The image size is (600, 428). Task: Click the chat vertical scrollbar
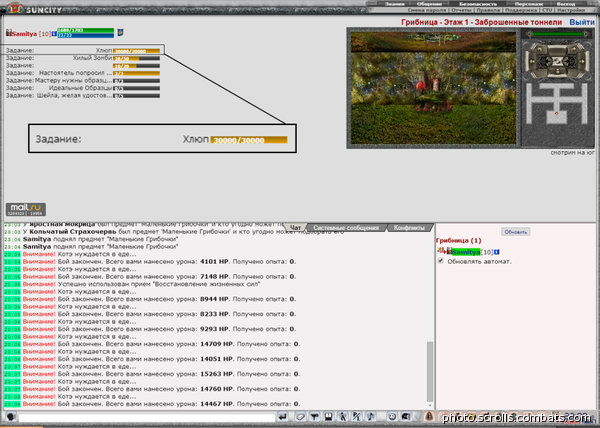(430, 371)
